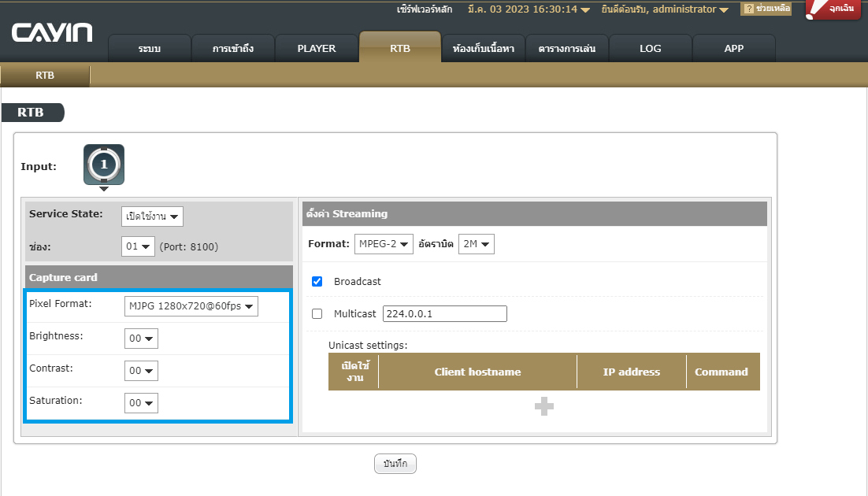Open Service State dropdown
Viewport: 868px width, 496px height.
pos(152,217)
